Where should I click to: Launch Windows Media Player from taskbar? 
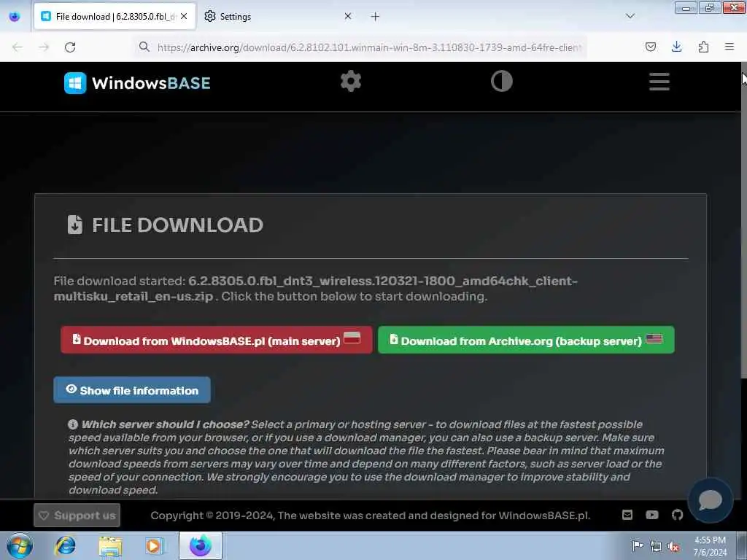pos(155,545)
